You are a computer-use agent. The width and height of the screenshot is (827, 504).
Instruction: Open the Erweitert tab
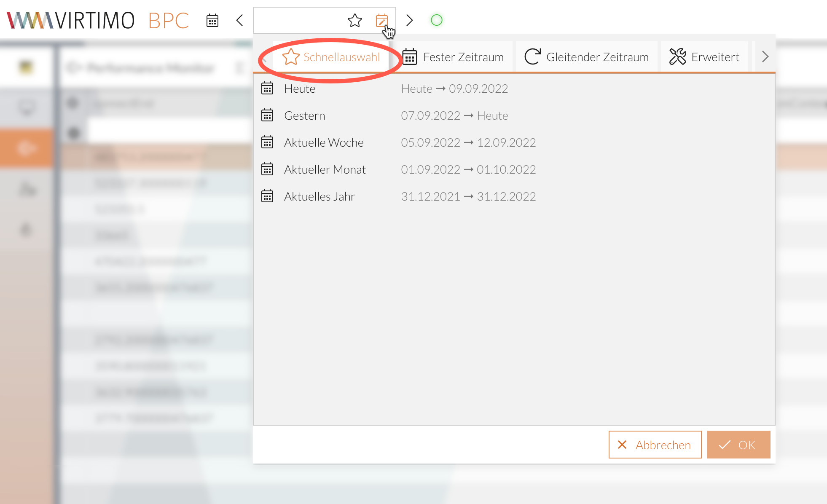pyautogui.click(x=704, y=57)
